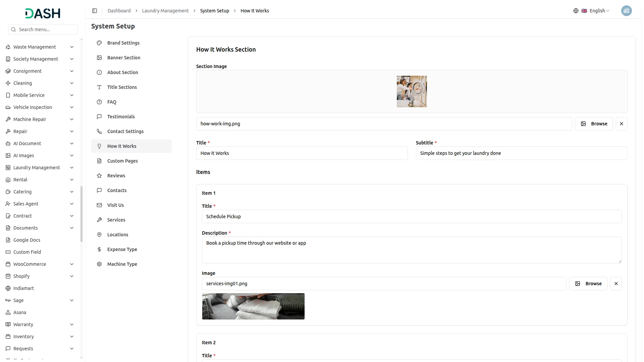
Task: Open the Indiamart sidebar item
Action: (x=40, y=288)
